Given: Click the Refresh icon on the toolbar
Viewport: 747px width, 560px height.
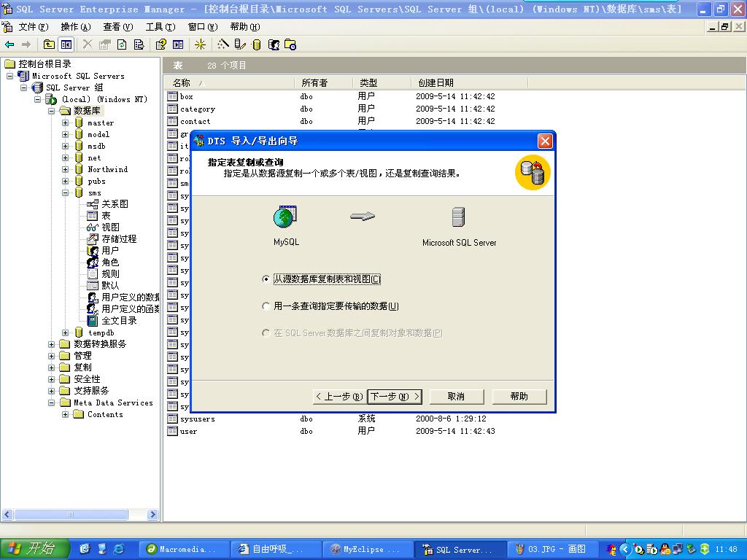Looking at the screenshot, I should [x=123, y=44].
